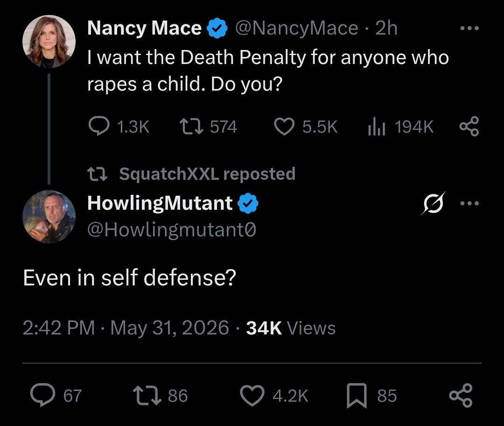Open more options on HowlingMutant's post
The width and height of the screenshot is (504, 426).
[469, 203]
